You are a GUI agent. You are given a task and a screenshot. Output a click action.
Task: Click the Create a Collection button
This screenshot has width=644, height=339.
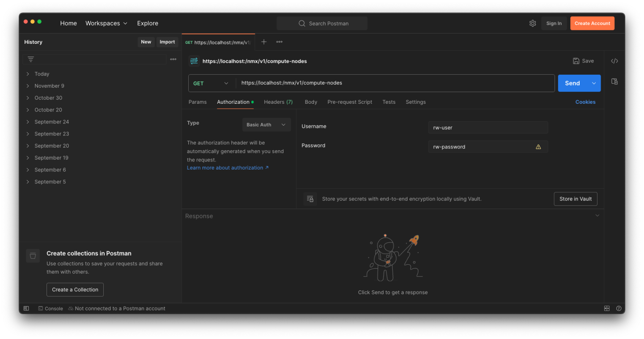tap(75, 289)
